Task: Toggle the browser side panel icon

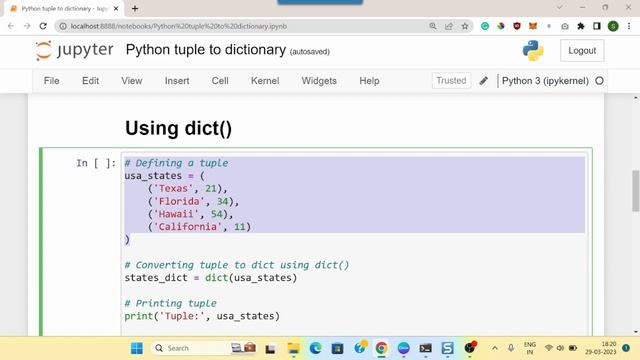Action: point(597,26)
